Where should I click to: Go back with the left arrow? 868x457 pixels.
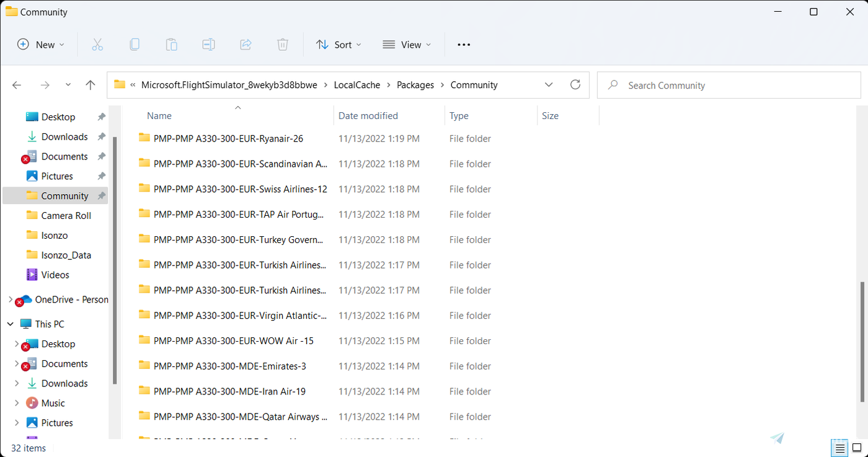[x=17, y=85]
